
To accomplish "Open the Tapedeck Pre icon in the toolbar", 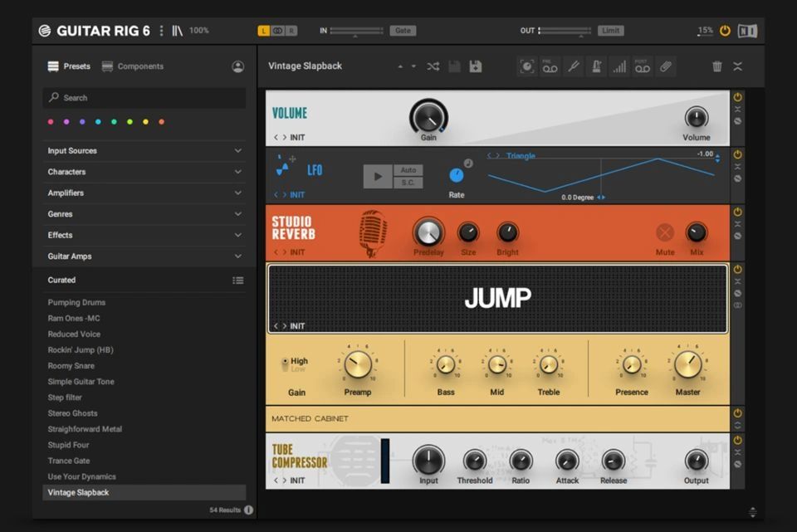I will [x=549, y=66].
